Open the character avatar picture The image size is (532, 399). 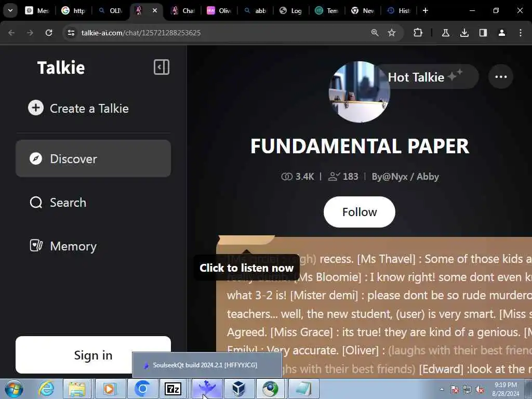tap(360, 91)
